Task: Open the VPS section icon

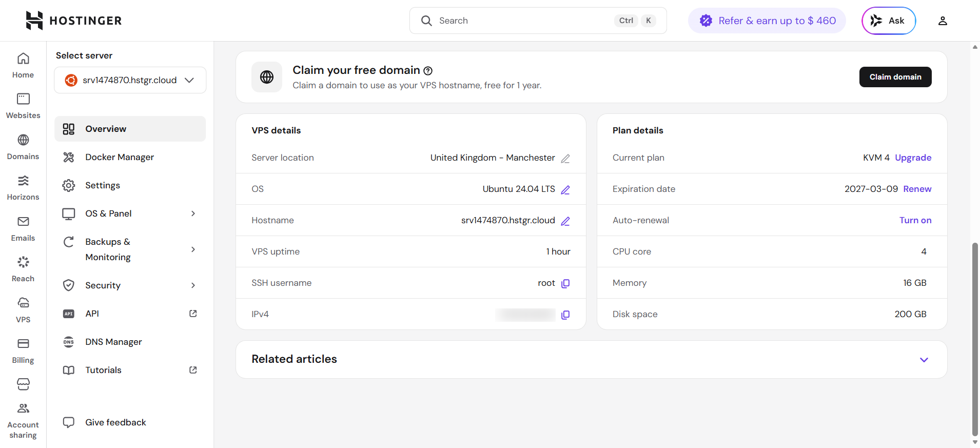Action: tap(23, 303)
